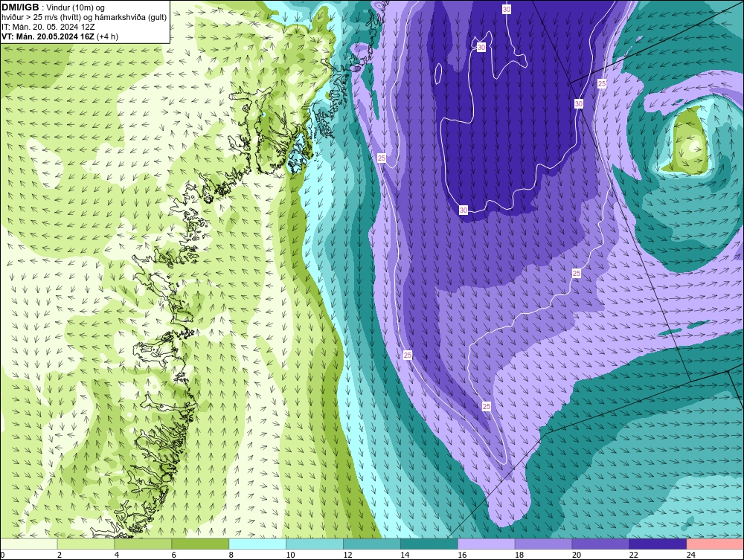
Task: Pick the violet 20–22 legend swatch
Action: (600, 544)
